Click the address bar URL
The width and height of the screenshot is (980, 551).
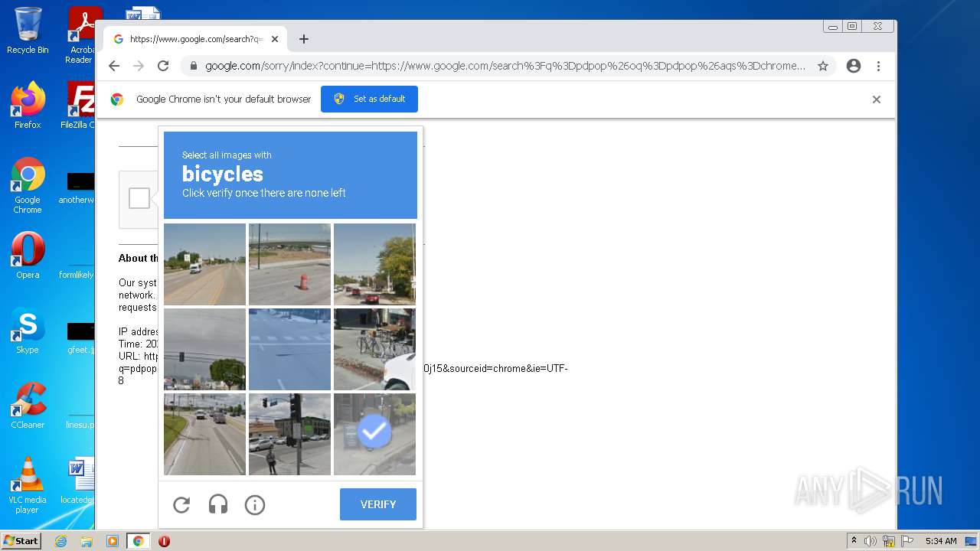pyautogui.click(x=505, y=66)
